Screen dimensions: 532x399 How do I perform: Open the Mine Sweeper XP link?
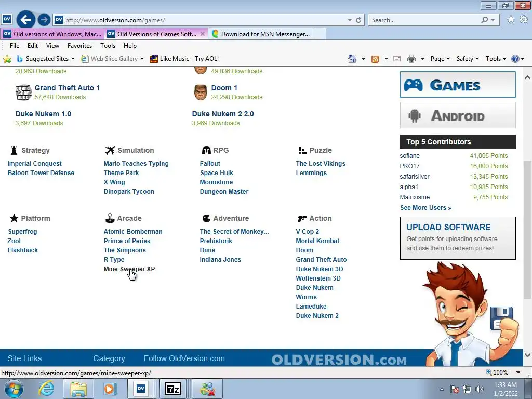pos(129,269)
